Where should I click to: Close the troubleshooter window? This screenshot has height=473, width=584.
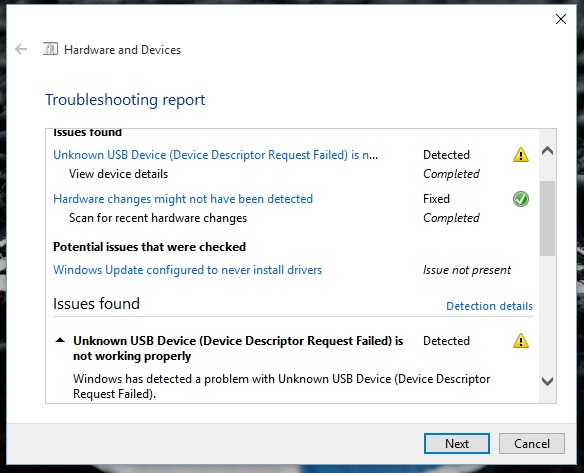pos(561,19)
